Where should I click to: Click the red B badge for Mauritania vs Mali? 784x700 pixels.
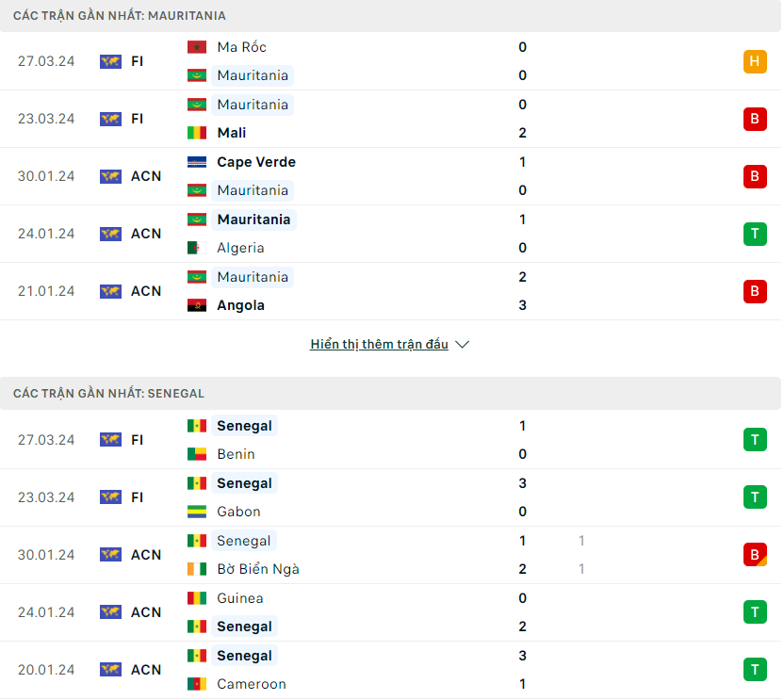coord(755,119)
